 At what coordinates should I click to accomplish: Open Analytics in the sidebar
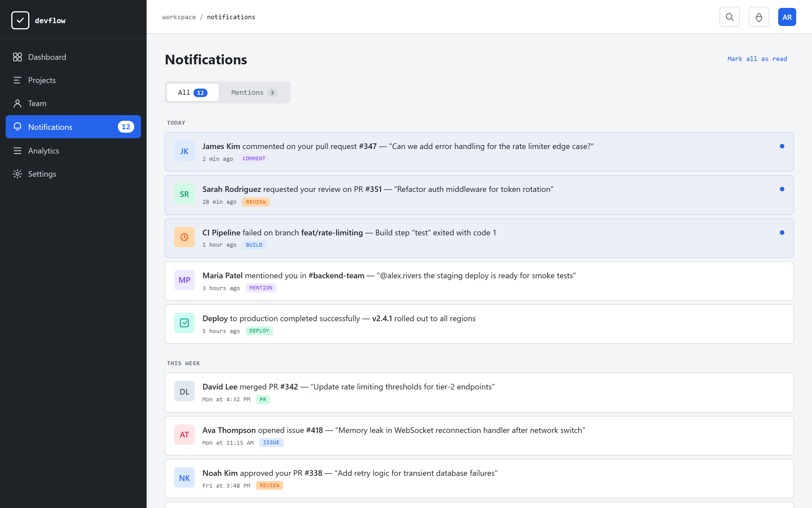[73, 150]
